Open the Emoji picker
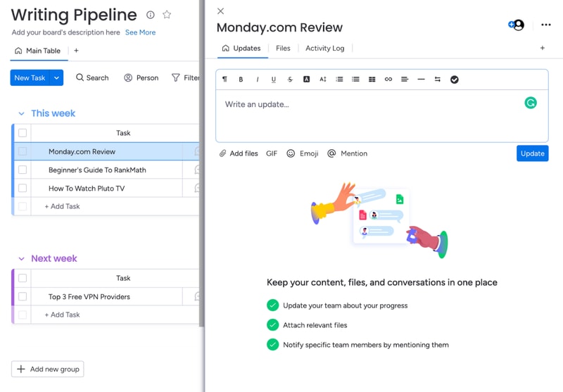563x392 pixels. [x=303, y=153]
